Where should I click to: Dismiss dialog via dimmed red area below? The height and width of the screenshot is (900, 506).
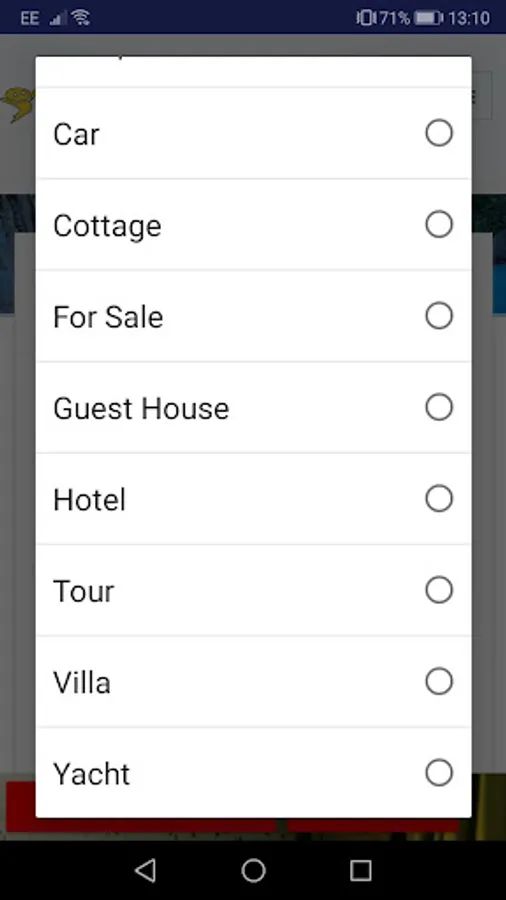pos(141,825)
